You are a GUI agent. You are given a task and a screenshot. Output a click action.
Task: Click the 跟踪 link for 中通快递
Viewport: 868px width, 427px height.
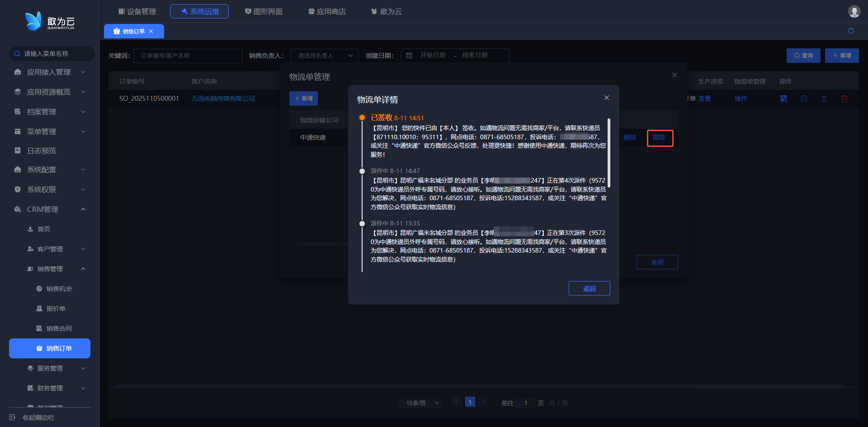(659, 137)
